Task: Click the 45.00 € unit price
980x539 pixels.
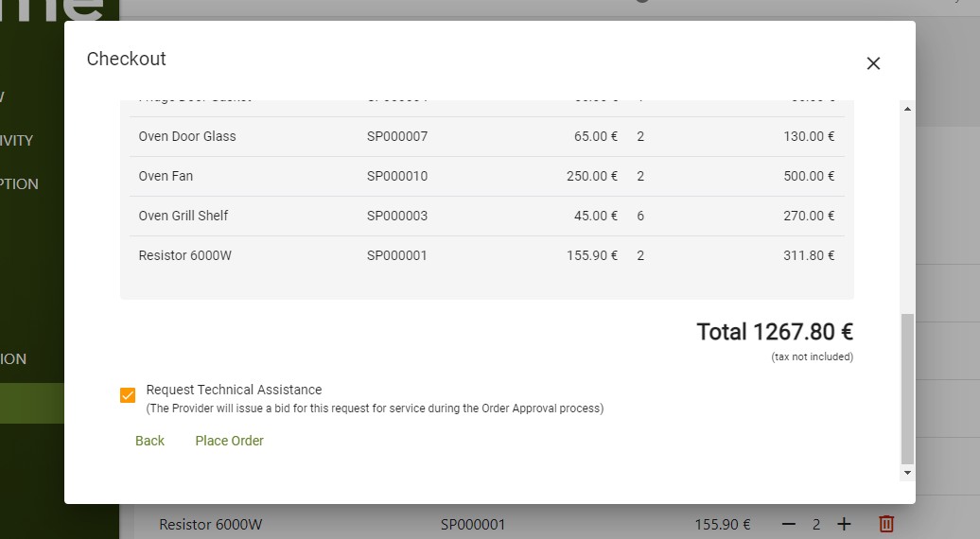Action: pyautogui.click(x=596, y=216)
